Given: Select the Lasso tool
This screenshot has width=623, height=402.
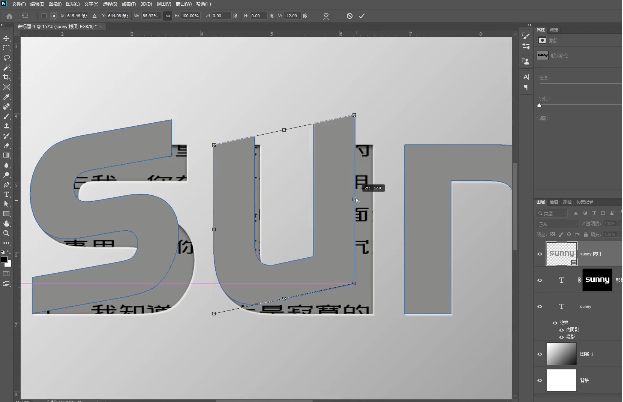Looking at the screenshot, I should (7, 57).
